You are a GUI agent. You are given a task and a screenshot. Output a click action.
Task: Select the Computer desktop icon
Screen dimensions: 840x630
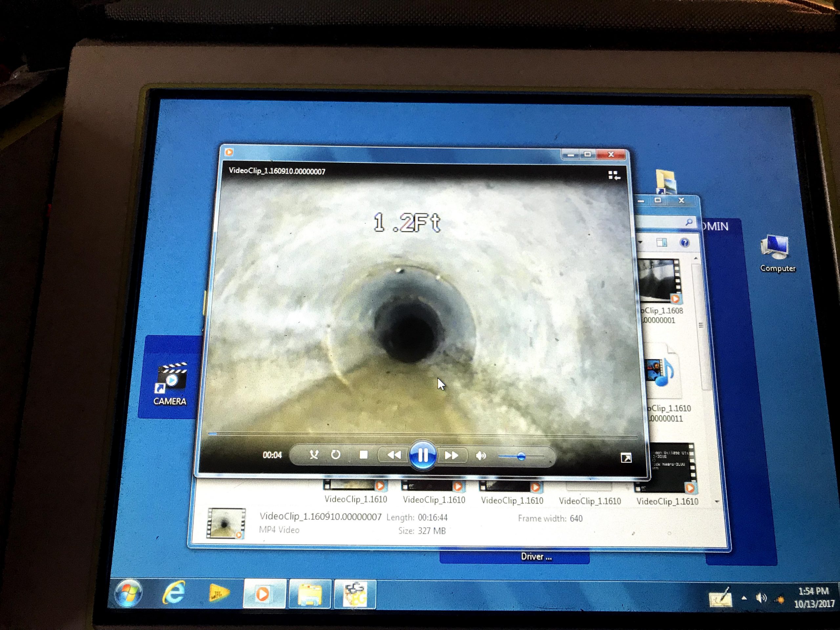coord(777,253)
